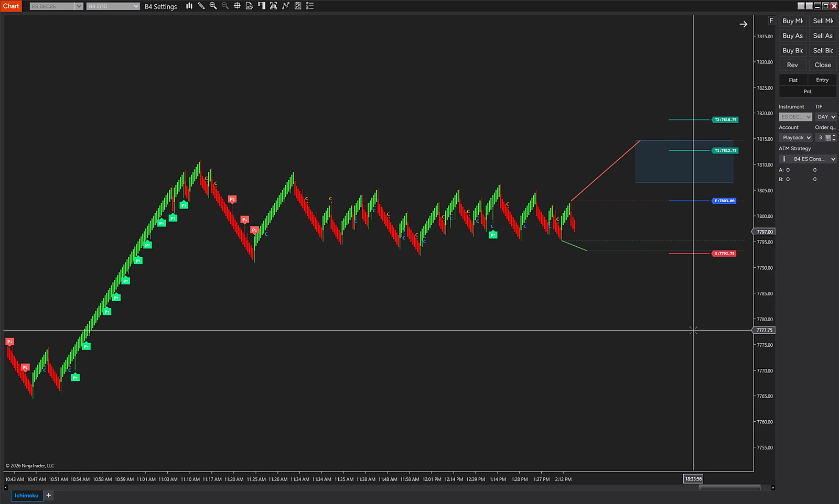Open the Indicators icon

point(286,6)
